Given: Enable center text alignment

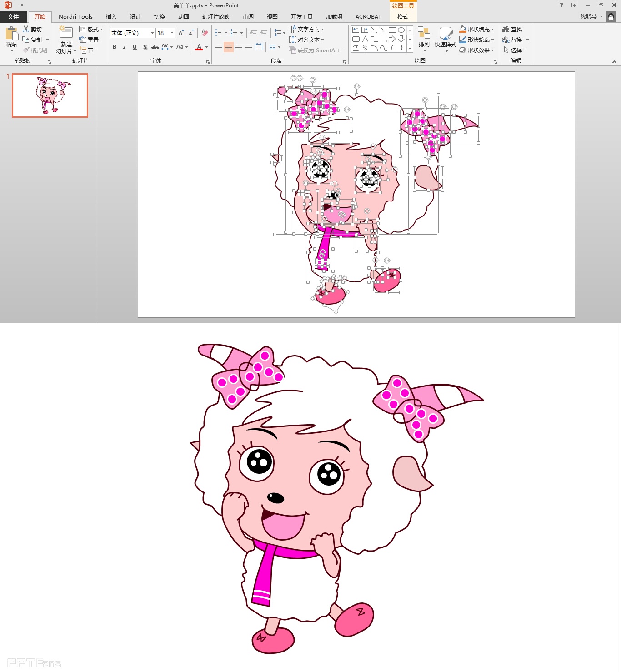Looking at the screenshot, I should point(228,47).
